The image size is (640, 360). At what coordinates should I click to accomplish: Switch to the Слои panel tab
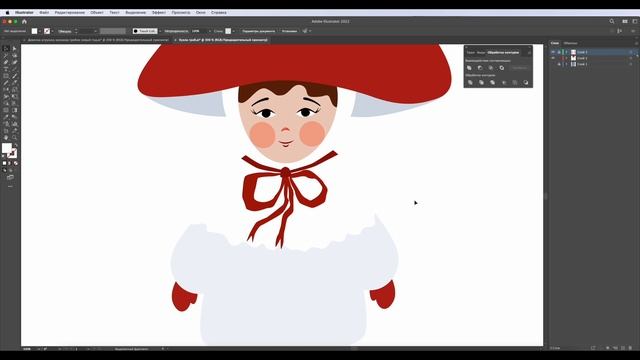click(x=555, y=43)
